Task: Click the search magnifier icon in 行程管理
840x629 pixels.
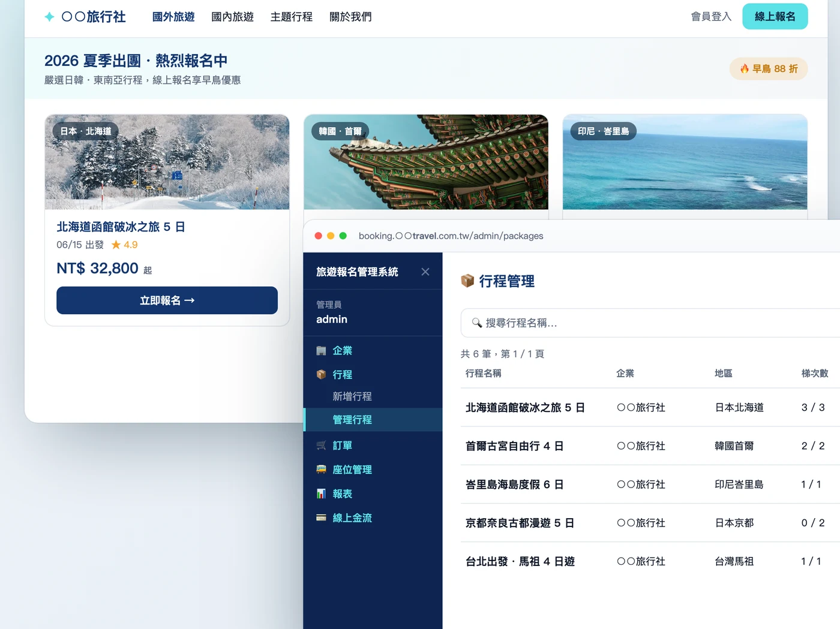Action: (477, 323)
